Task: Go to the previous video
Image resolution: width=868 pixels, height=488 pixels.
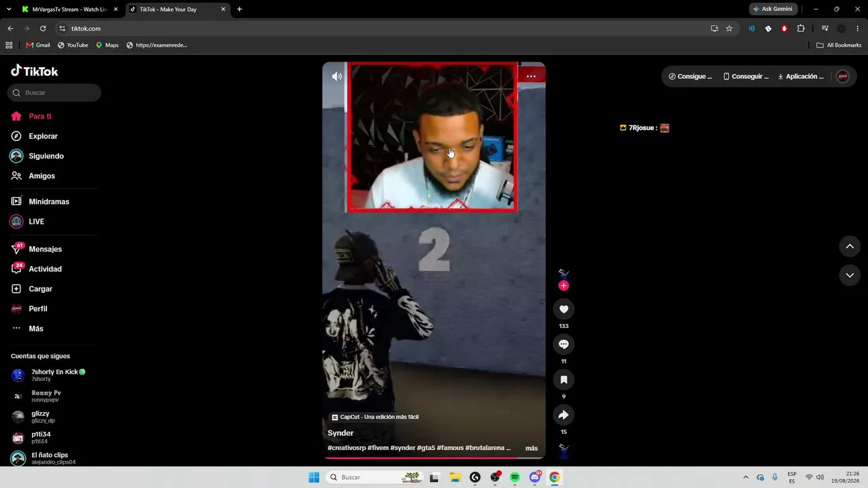Action: (x=850, y=247)
